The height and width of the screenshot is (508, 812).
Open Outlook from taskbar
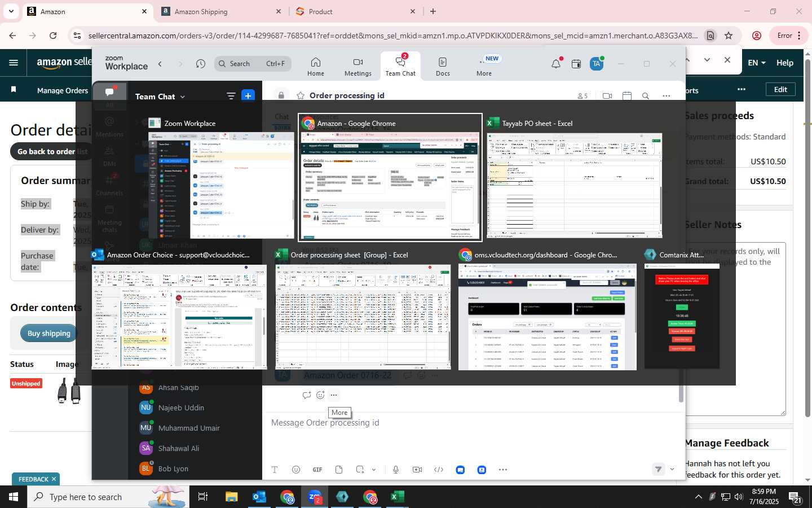[259, 497]
